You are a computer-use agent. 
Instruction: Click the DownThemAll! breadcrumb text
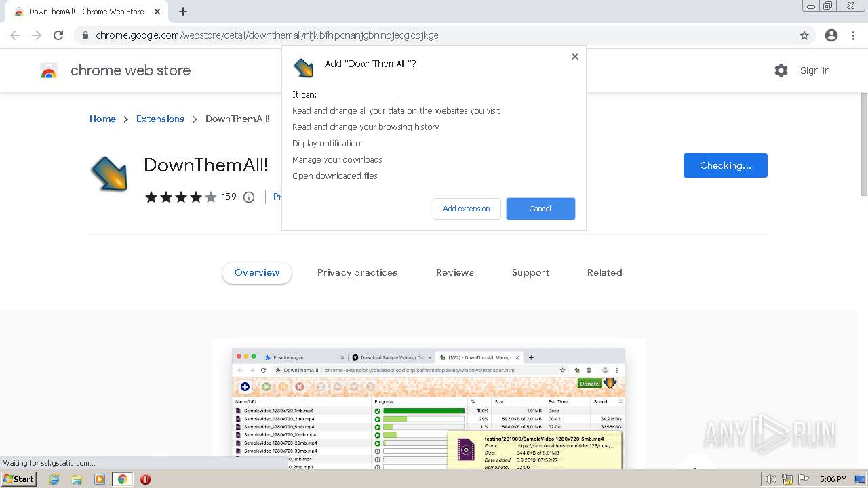coord(237,119)
